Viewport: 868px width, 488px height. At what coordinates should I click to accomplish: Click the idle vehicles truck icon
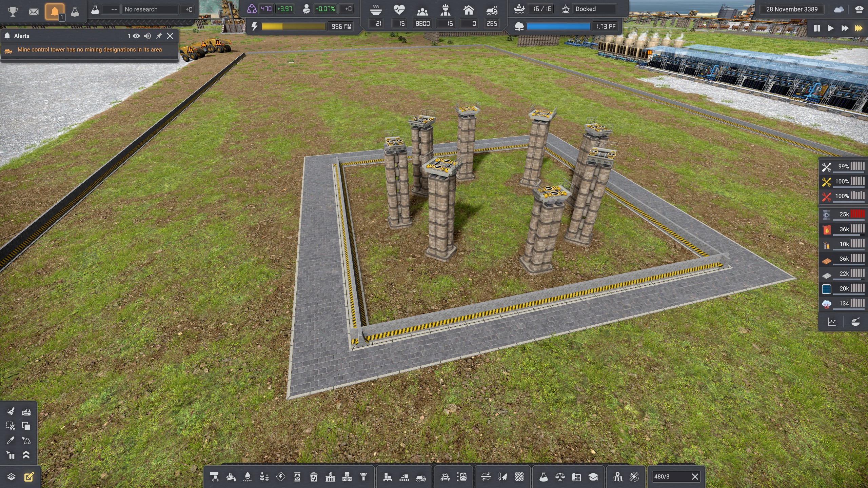pyautogui.click(x=492, y=11)
